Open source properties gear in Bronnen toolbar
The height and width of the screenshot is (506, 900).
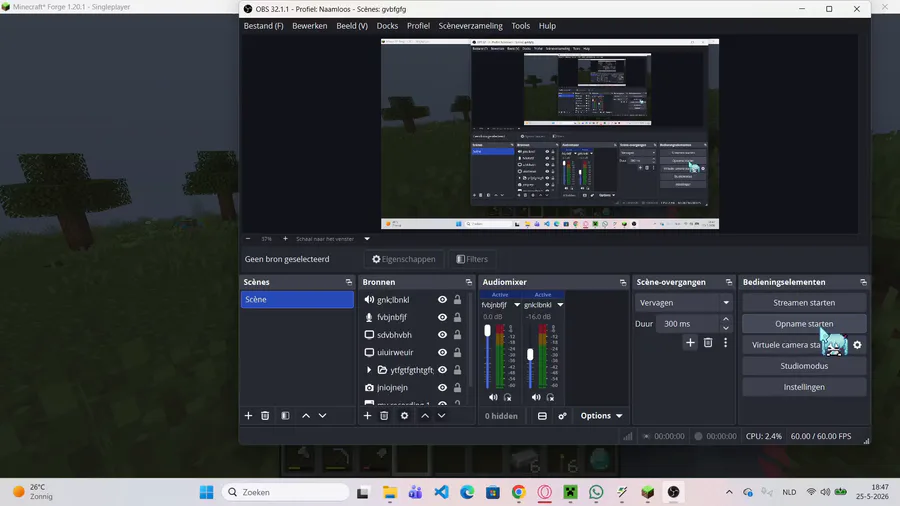(404, 415)
